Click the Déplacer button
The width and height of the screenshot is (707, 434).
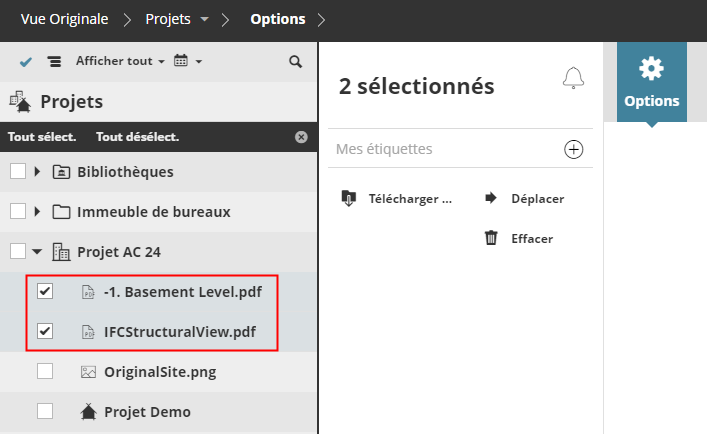[x=537, y=199]
